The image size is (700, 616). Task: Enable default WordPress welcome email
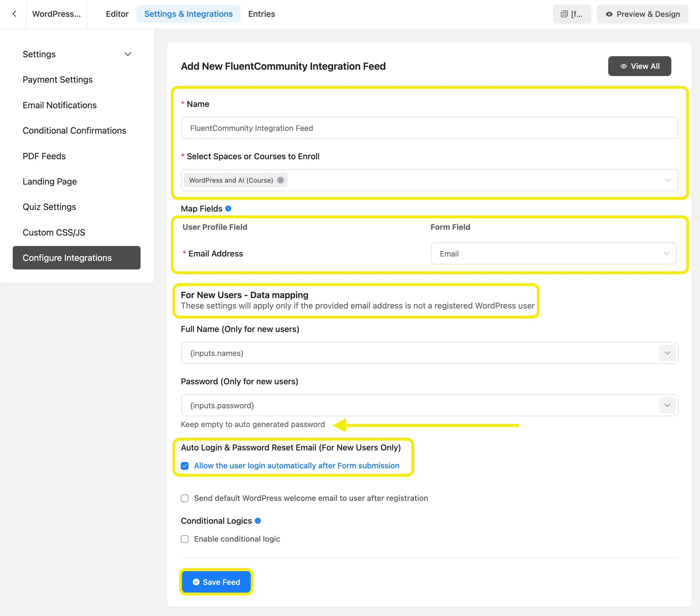(x=185, y=498)
